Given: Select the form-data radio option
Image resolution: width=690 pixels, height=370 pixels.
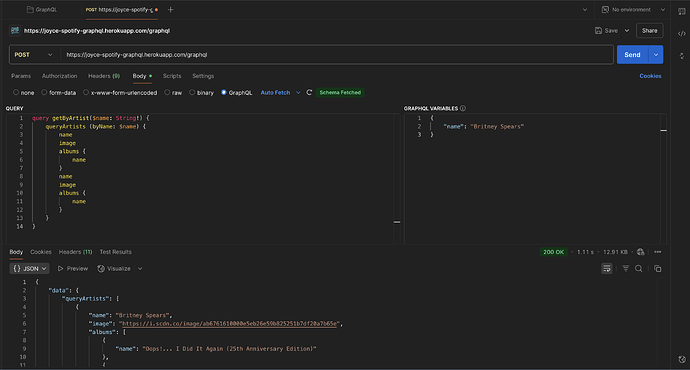Looking at the screenshot, I should pos(44,92).
